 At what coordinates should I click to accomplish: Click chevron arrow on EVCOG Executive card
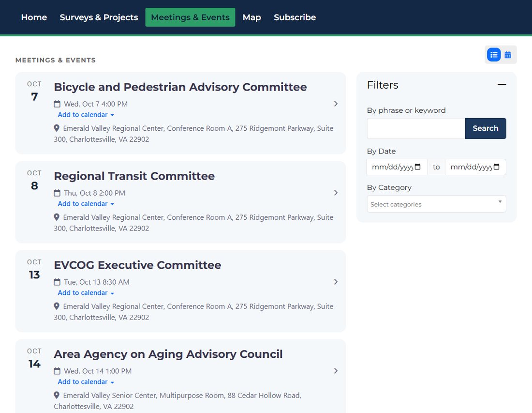pos(336,282)
